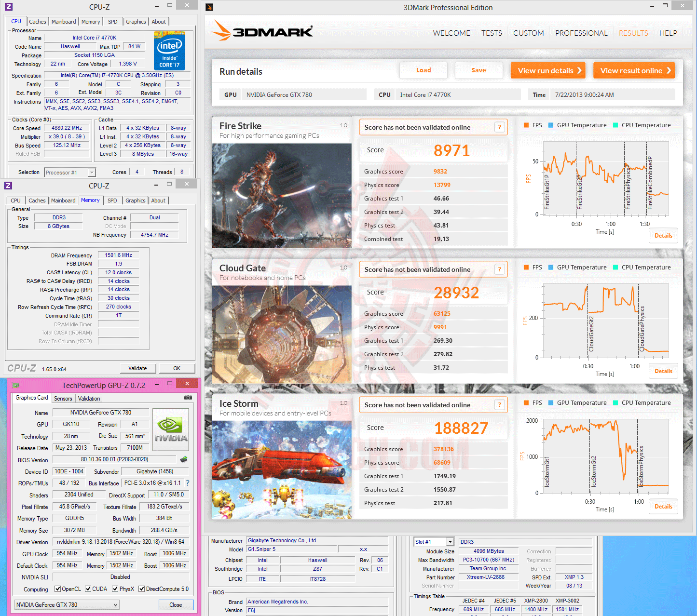Click the GPU-Z BIOS Version field

(x=114, y=459)
